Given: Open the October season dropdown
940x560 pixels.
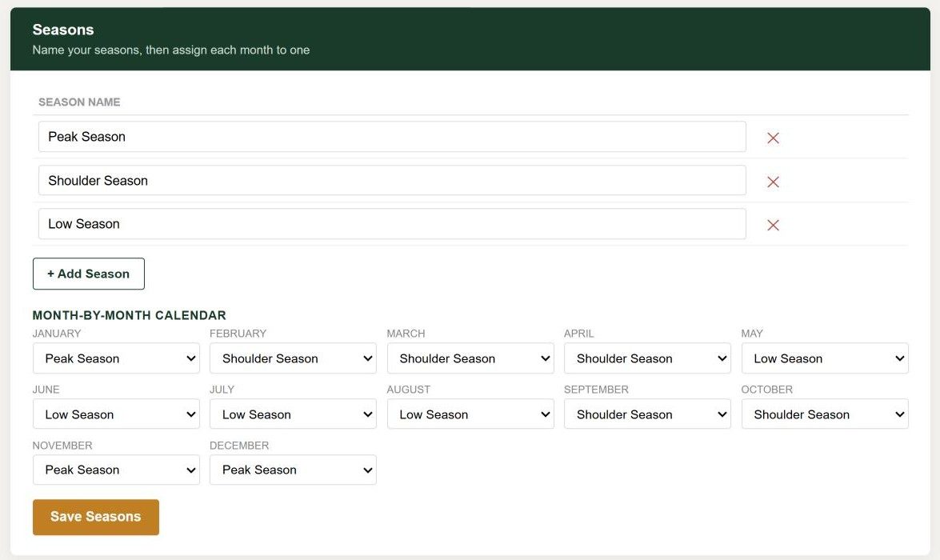Looking at the screenshot, I should pos(825,414).
